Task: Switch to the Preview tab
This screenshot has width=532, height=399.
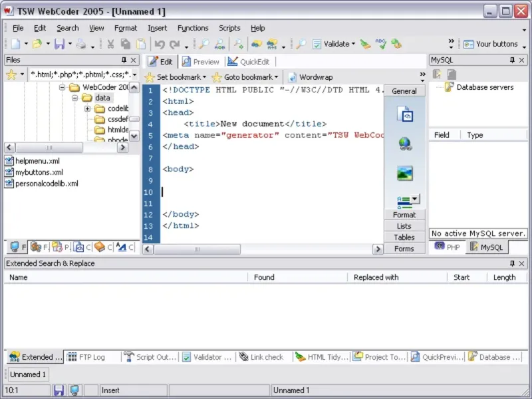Action: (x=201, y=62)
